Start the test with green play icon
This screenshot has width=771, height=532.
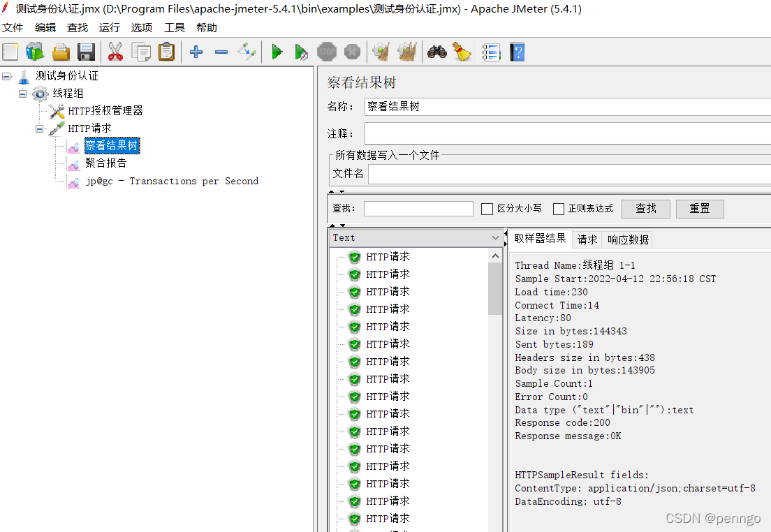(277, 52)
